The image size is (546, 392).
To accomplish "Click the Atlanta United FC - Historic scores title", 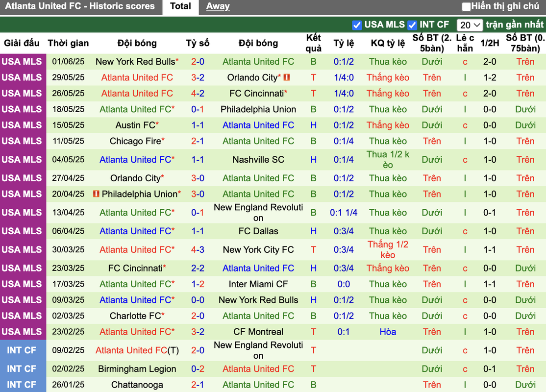I will (x=80, y=6).
